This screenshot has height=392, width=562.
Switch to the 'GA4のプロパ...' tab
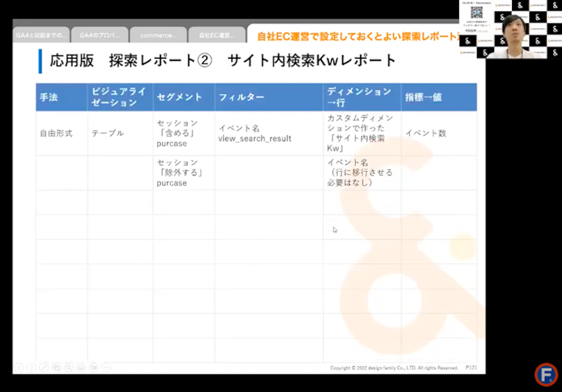100,35
